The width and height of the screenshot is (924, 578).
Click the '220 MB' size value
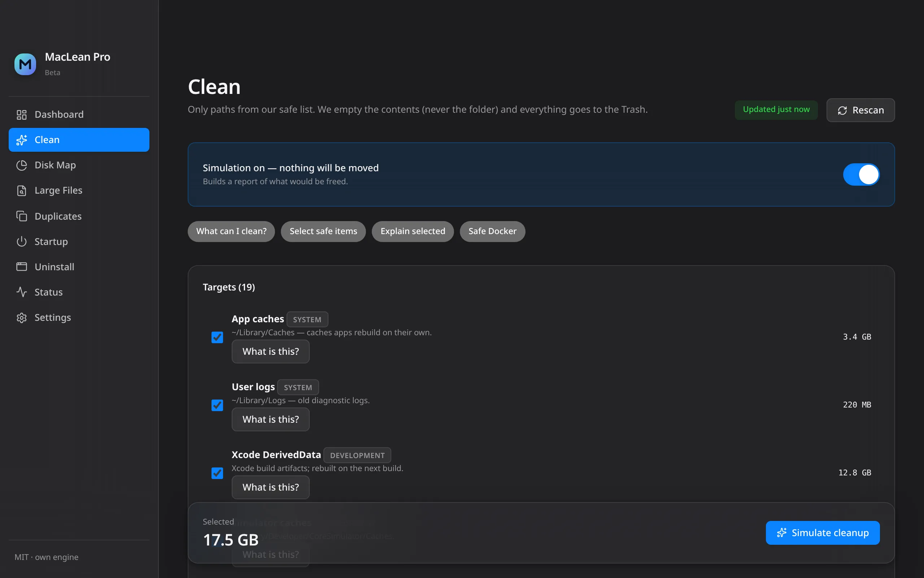pos(857,405)
